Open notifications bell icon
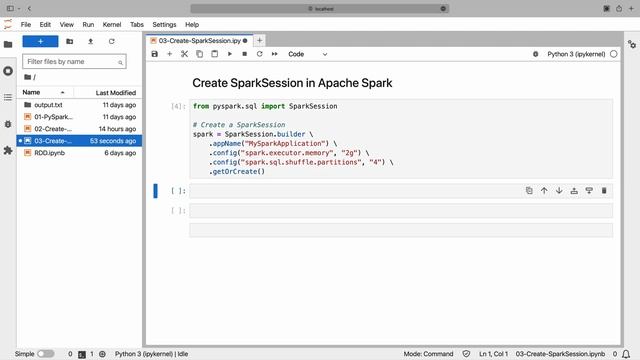This screenshot has width=640, height=360. 626,354
